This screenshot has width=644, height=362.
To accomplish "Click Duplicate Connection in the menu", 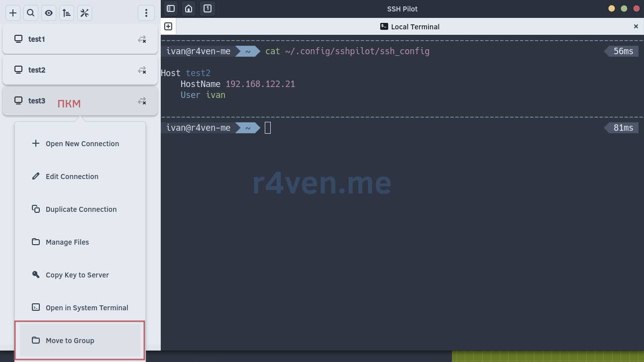I will tap(80, 209).
